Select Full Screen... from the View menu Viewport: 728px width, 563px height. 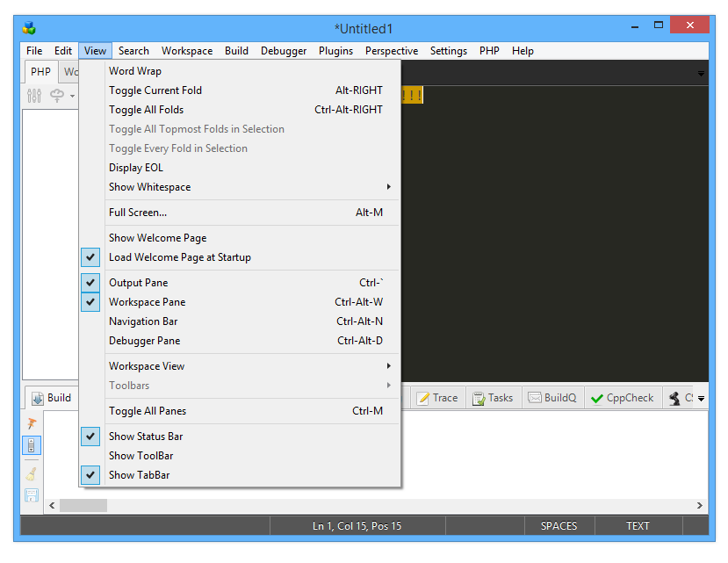(138, 213)
